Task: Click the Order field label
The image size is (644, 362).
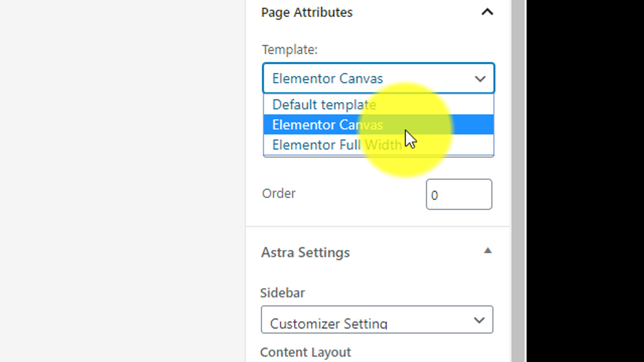Action: tap(278, 193)
